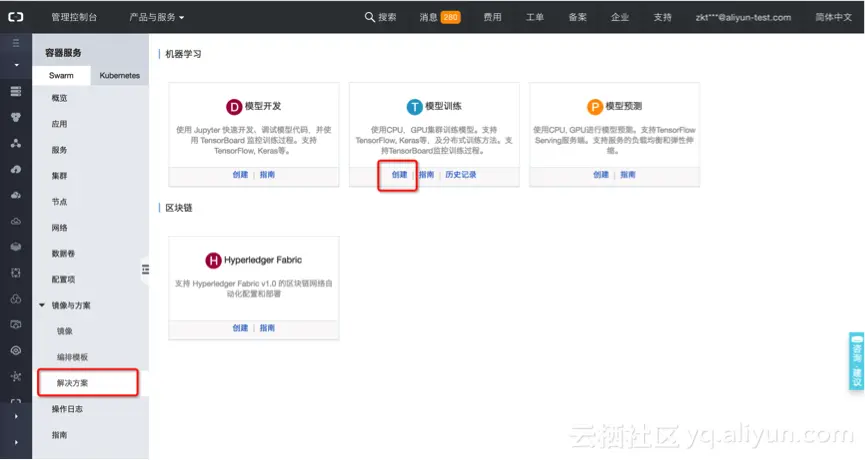Click the crimson H Hyperledger Fabric icon
The height and width of the screenshot is (460, 865).
point(213,260)
